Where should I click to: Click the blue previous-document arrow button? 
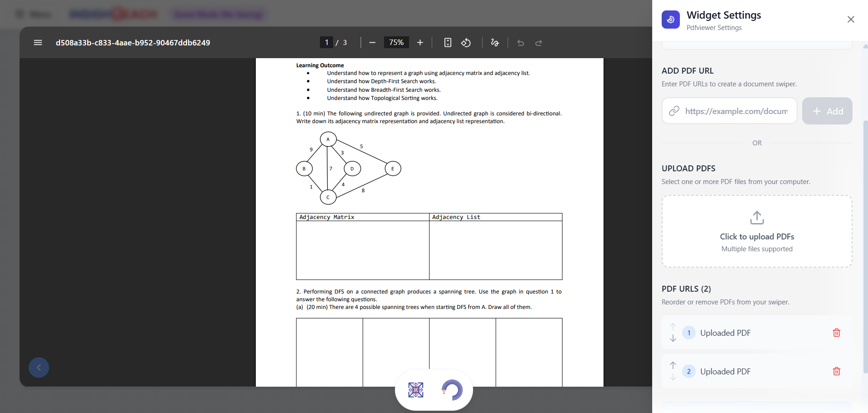click(39, 368)
